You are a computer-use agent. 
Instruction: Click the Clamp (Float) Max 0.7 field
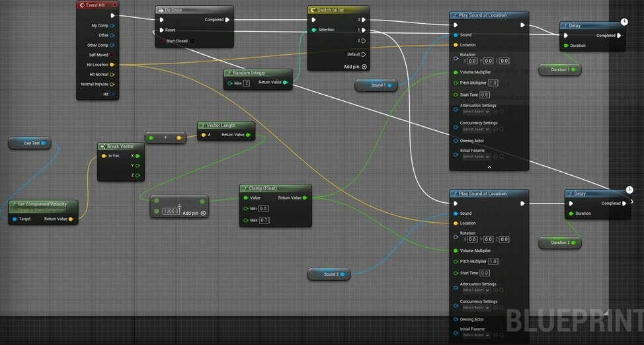click(x=264, y=220)
